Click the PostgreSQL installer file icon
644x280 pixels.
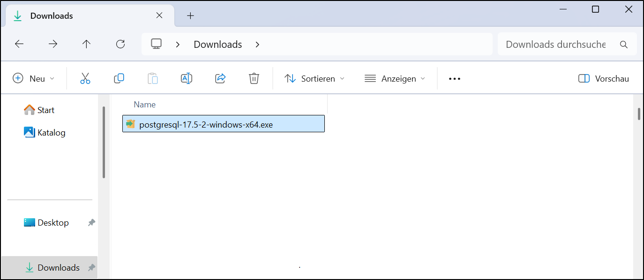click(x=130, y=124)
